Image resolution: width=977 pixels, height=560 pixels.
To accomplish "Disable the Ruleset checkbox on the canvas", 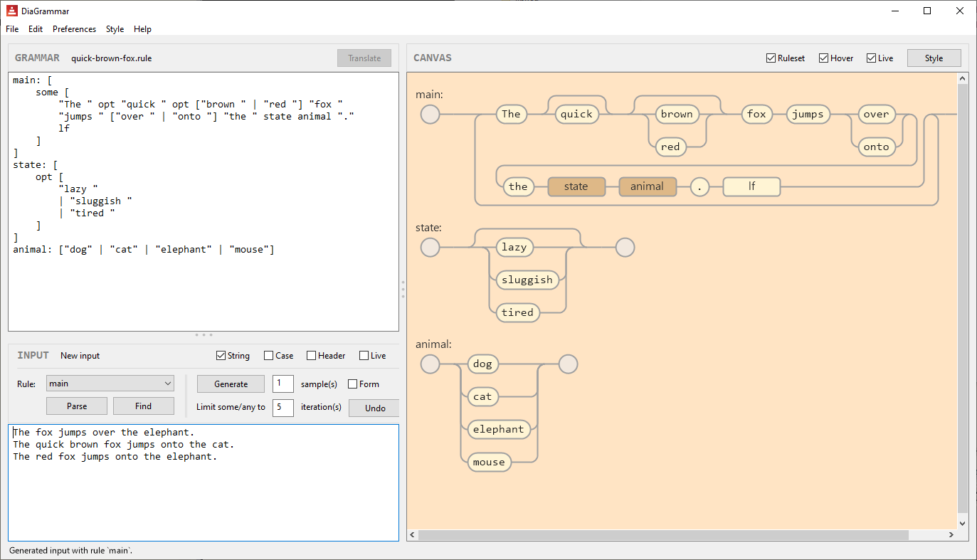I will pos(770,58).
